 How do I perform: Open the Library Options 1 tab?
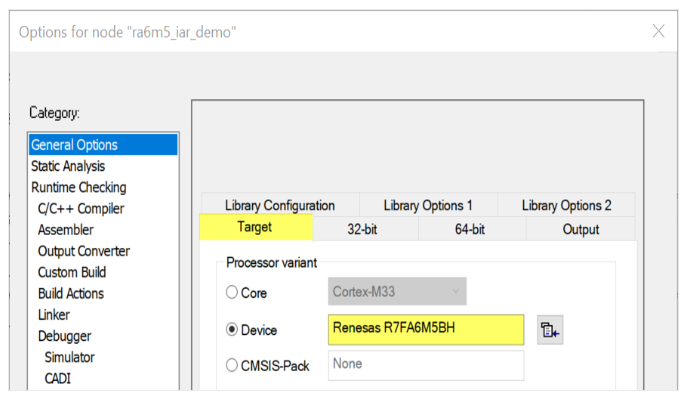point(428,205)
